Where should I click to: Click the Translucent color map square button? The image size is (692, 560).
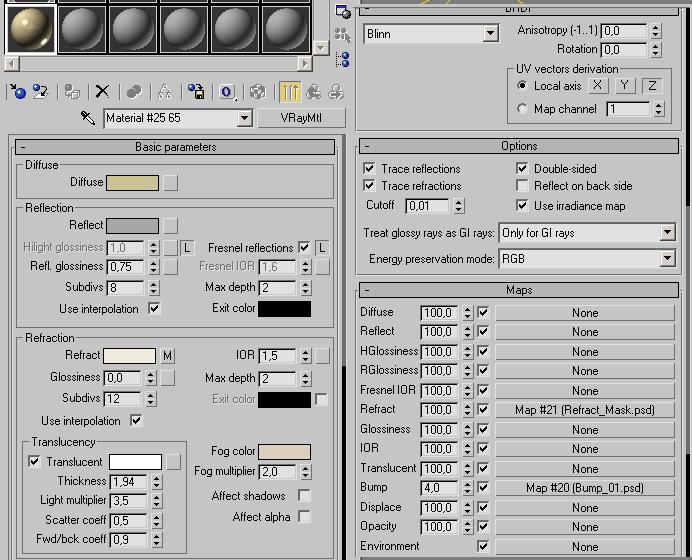[173, 462]
